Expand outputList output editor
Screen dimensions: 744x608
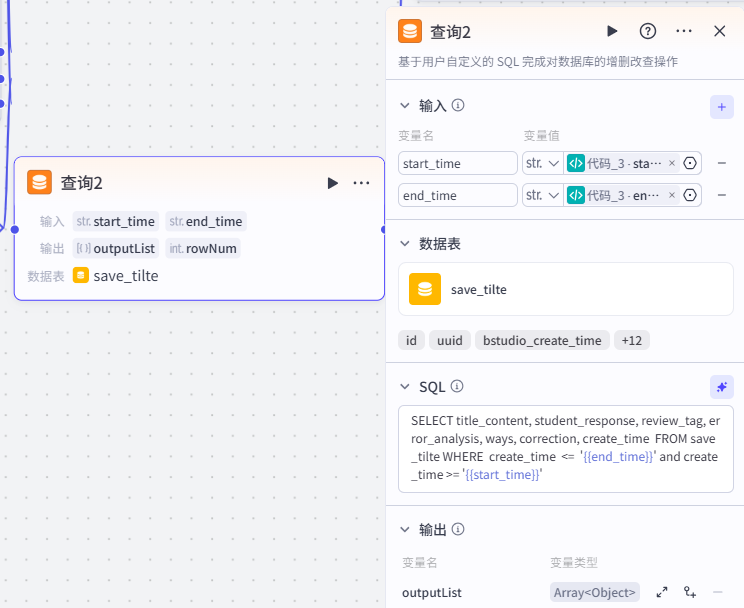click(662, 592)
